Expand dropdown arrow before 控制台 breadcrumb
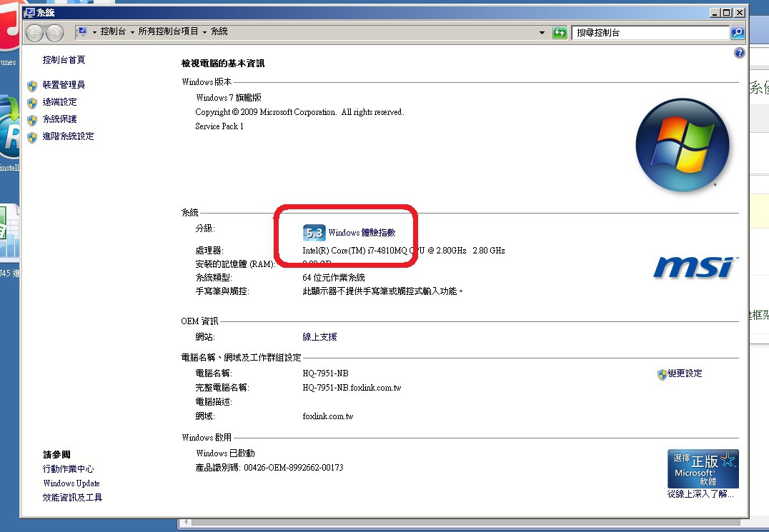 (94, 32)
